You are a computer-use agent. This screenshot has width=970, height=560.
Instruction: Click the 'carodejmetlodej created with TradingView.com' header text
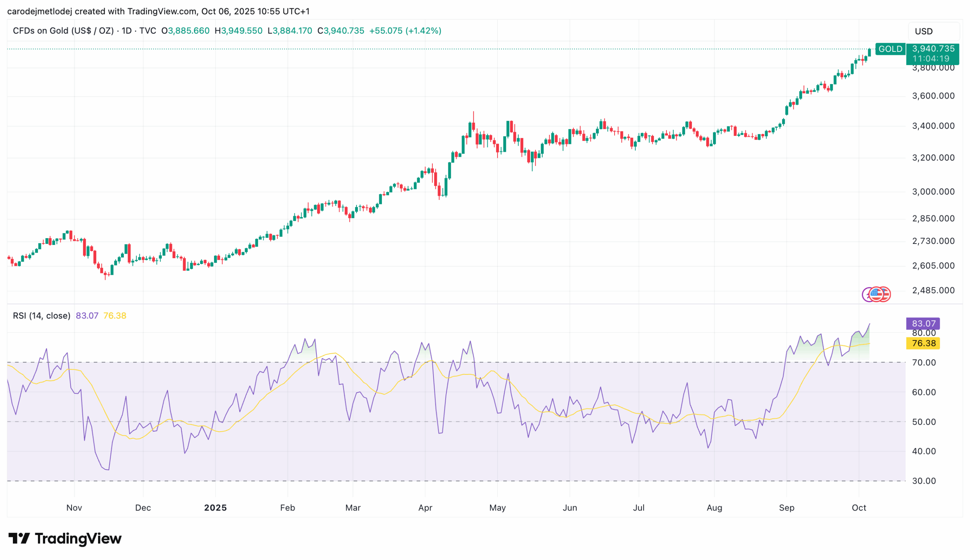coord(102,11)
